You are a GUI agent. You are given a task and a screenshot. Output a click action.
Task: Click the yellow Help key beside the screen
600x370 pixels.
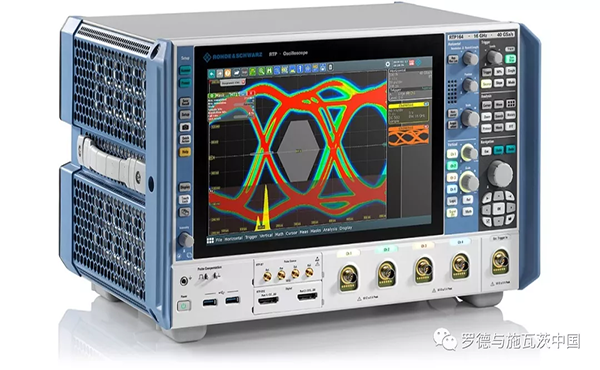click(x=185, y=152)
